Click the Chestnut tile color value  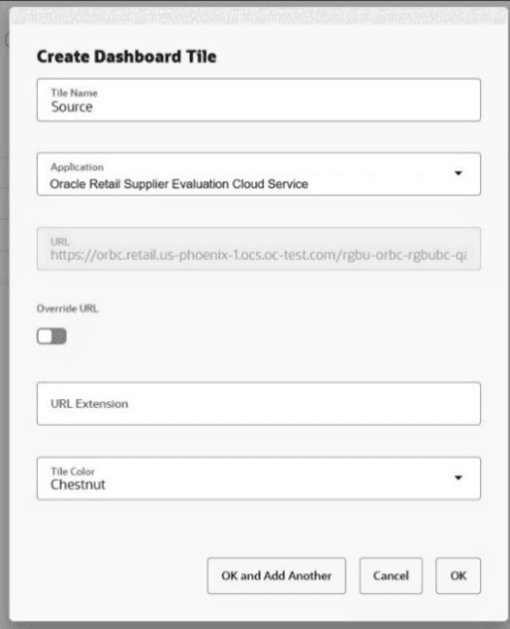pos(78,485)
